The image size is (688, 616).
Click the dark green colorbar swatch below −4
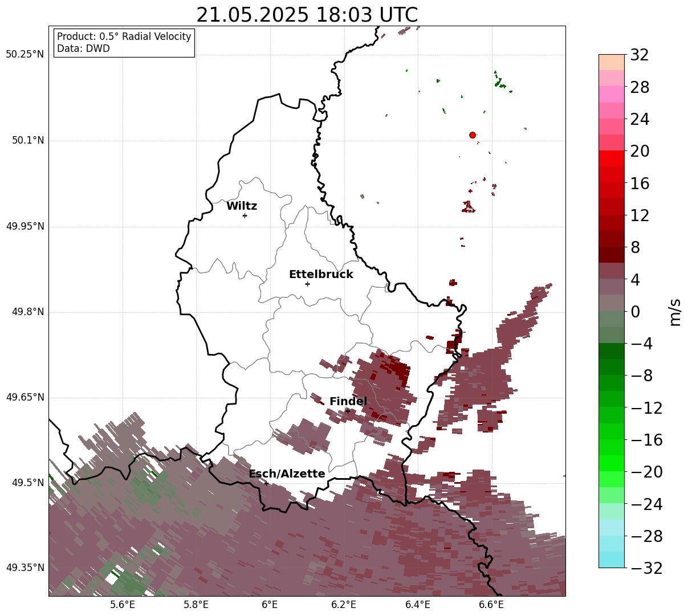612,351
